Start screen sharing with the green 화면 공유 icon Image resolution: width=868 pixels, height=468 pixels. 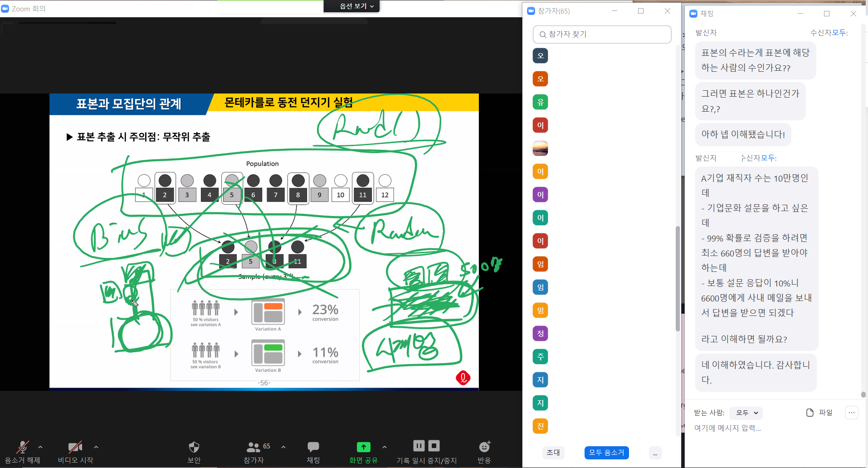pyautogui.click(x=363, y=448)
